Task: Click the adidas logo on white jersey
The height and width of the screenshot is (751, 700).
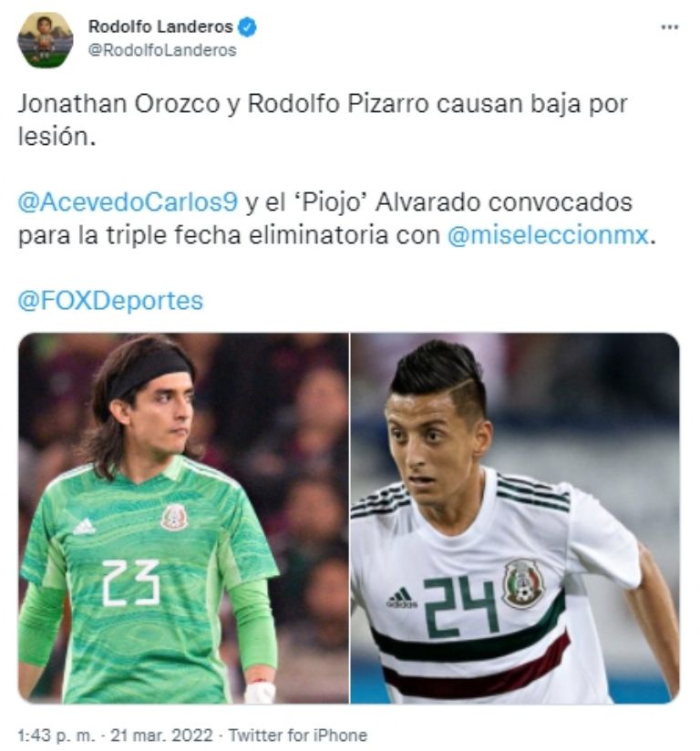Action: tap(401, 598)
